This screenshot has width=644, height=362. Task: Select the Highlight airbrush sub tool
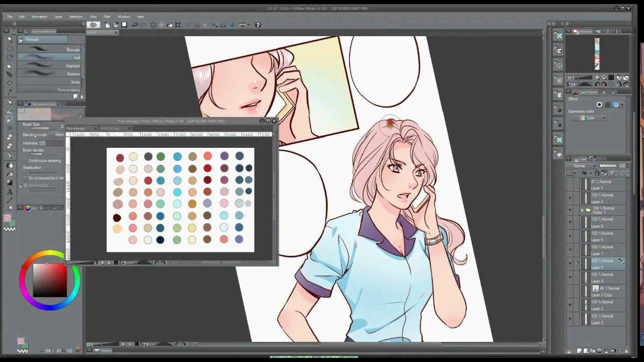coord(50,66)
